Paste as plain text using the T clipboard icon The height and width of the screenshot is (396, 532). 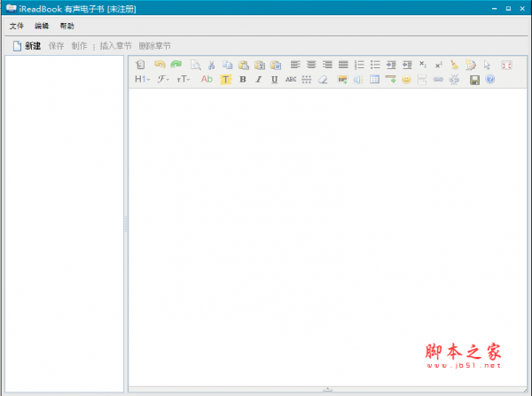click(260, 65)
